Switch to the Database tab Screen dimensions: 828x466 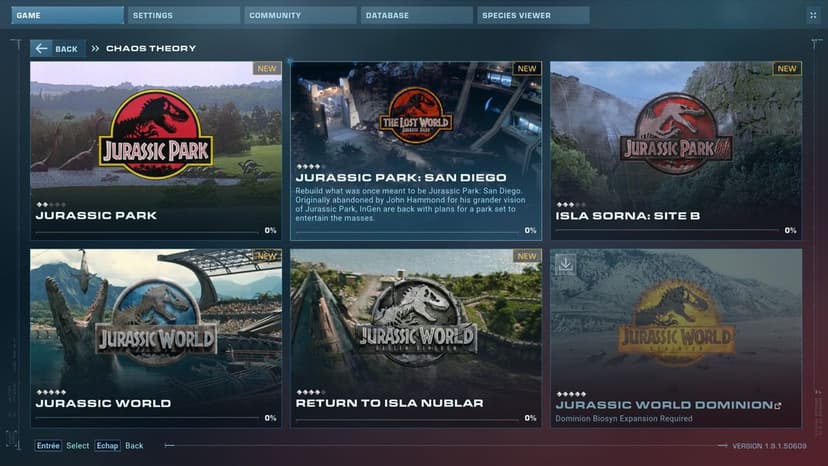coord(417,15)
